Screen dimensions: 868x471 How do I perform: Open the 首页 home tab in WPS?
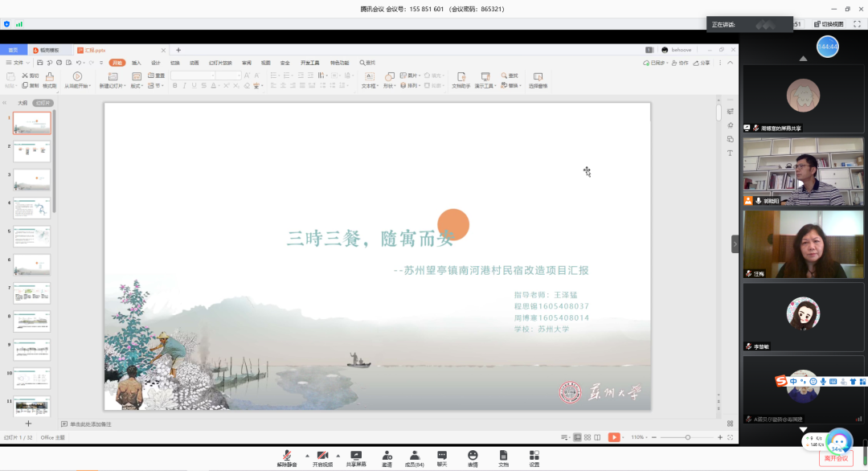point(14,50)
